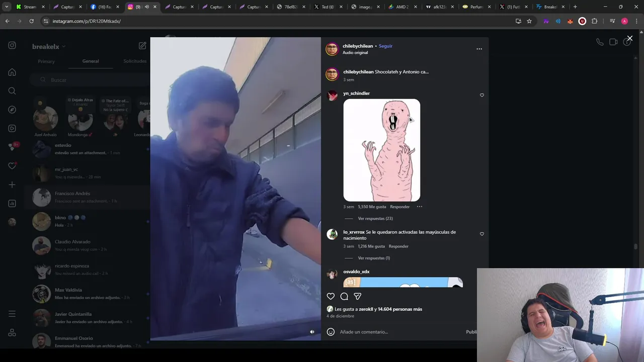Open the Chrome profile avatar

[624, 21]
